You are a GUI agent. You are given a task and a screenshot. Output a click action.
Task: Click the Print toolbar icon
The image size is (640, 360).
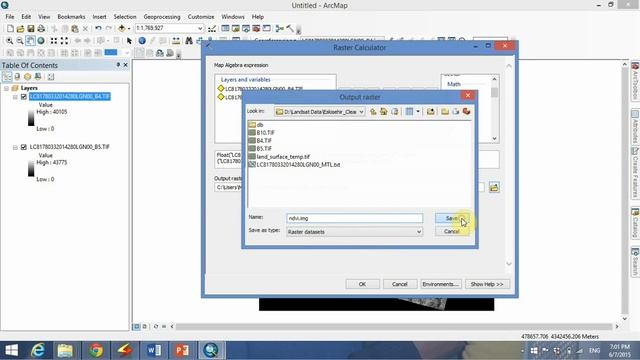click(41, 29)
